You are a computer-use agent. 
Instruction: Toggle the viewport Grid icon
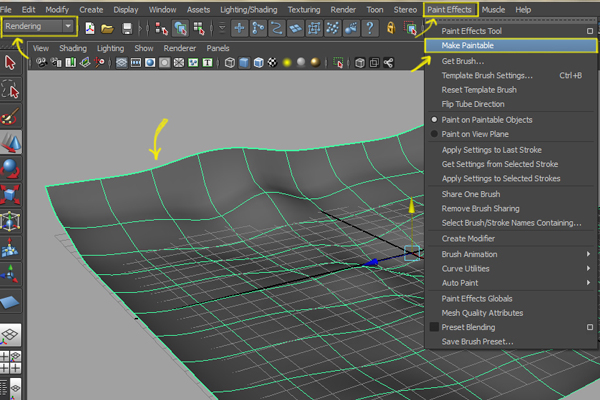122,62
